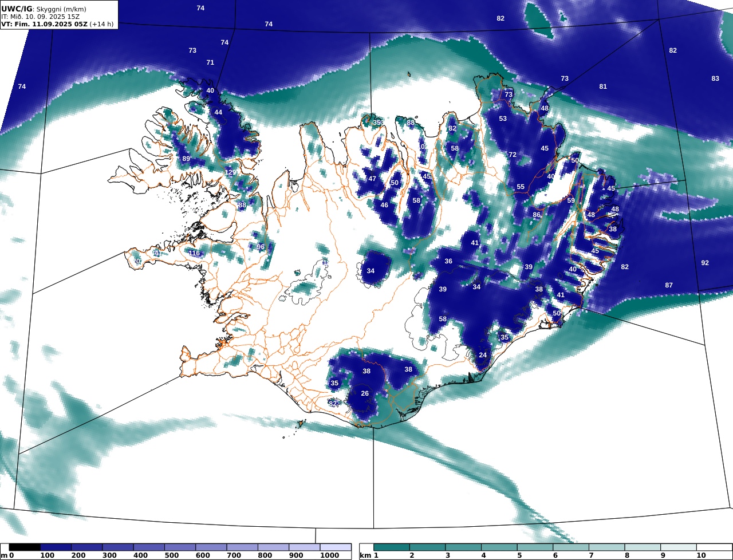Image resolution: width=733 pixels, height=560 pixels.
Task: Select the visibility value 72 in the northeast
Action: coord(513,155)
